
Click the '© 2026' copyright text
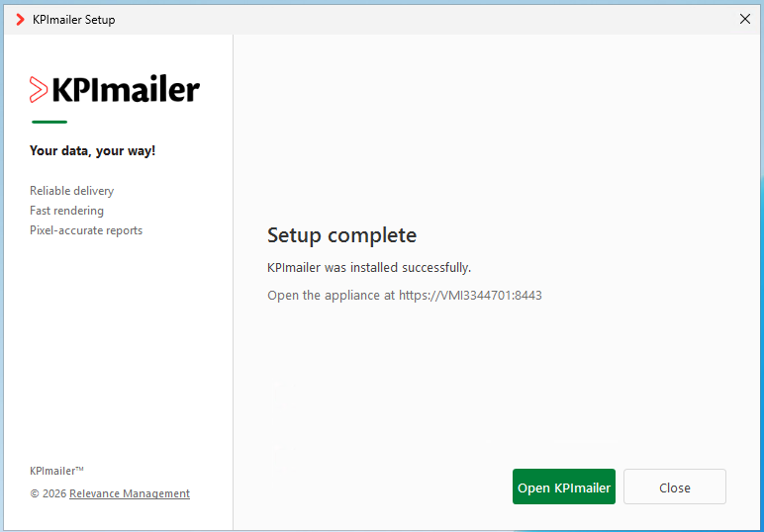[48, 493]
